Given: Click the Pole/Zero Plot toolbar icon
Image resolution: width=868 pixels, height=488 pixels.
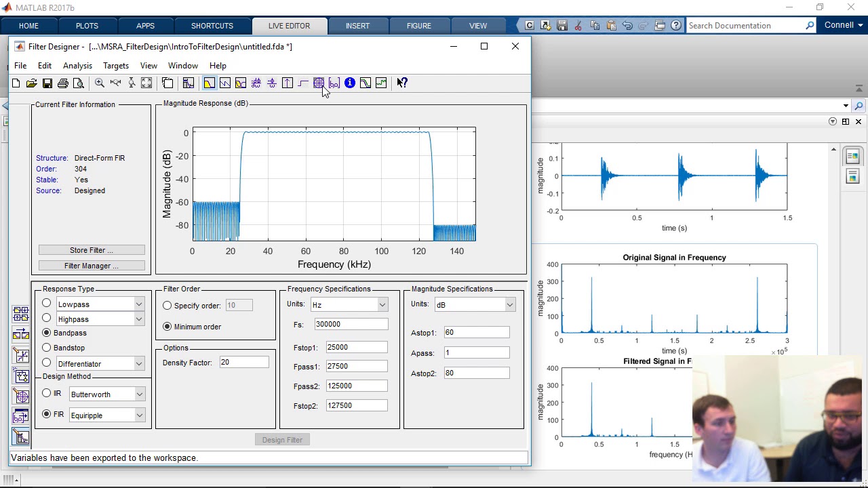Looking at the screenshot, I should [x=319, y=83].
